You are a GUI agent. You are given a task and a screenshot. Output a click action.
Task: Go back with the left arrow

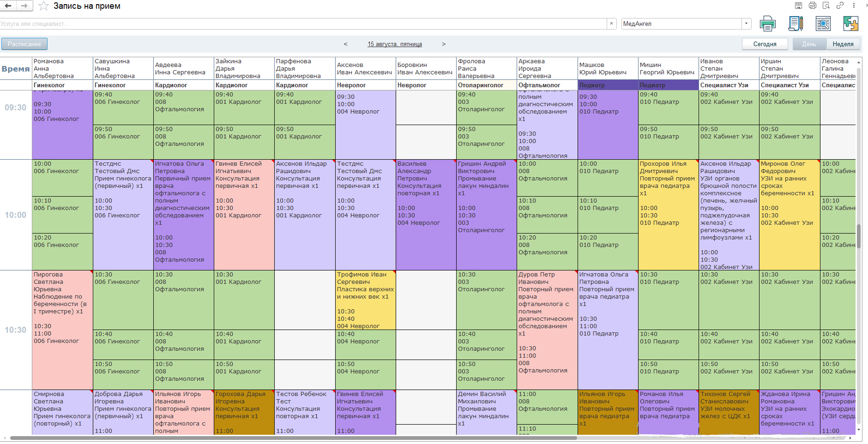[8, 6]
